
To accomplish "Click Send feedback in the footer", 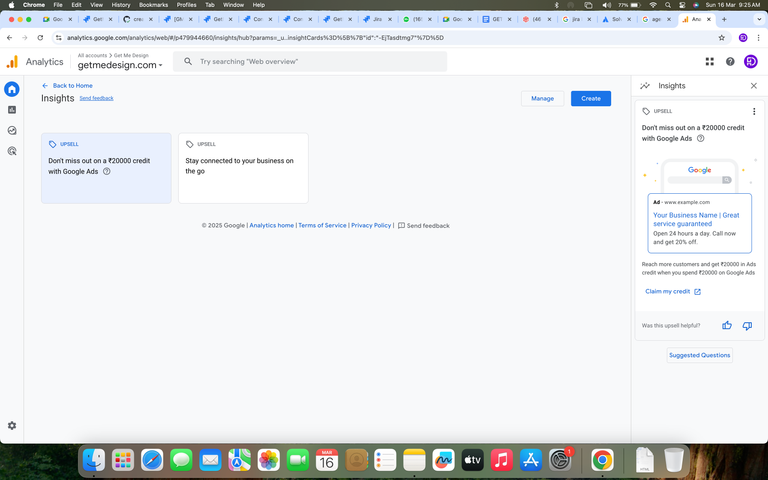I will pyautogui.click(x=424, y=226).
